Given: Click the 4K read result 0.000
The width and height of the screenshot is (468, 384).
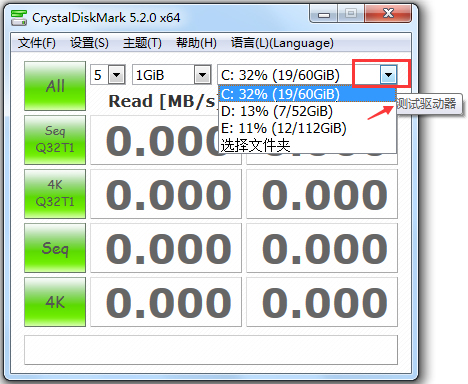Looking at the screenshot, I should [166, 302].
